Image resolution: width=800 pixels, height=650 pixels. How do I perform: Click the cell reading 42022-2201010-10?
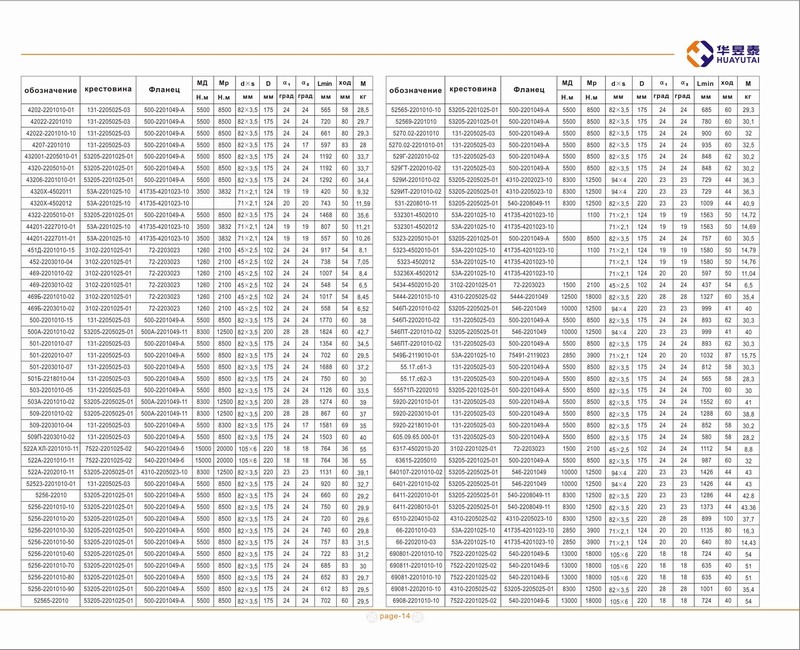(x=51, y=133)
